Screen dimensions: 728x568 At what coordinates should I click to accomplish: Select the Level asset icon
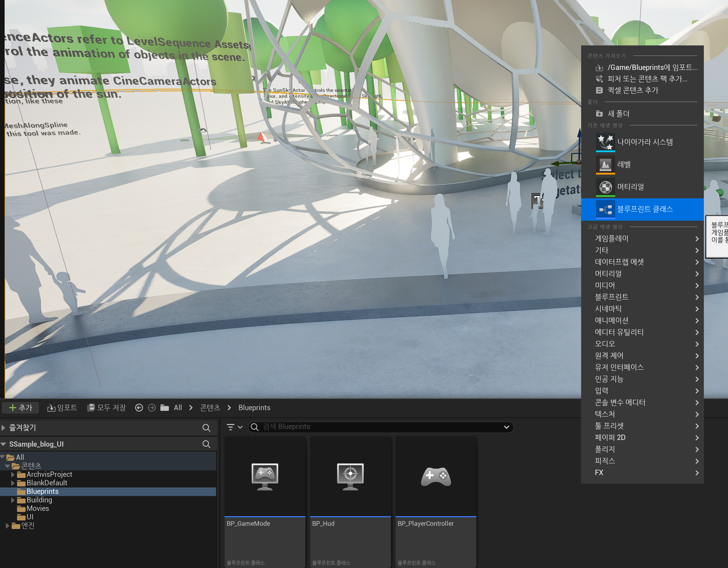(x=605, y=164)
